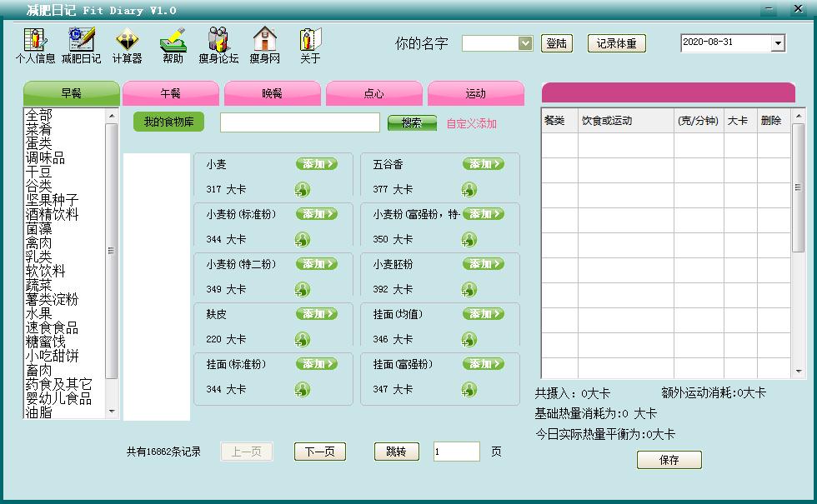The width and height of the screenshot is (817, 504).
Task: Launch the 计算器 calculator icon
Action: [x=127, y=43]
